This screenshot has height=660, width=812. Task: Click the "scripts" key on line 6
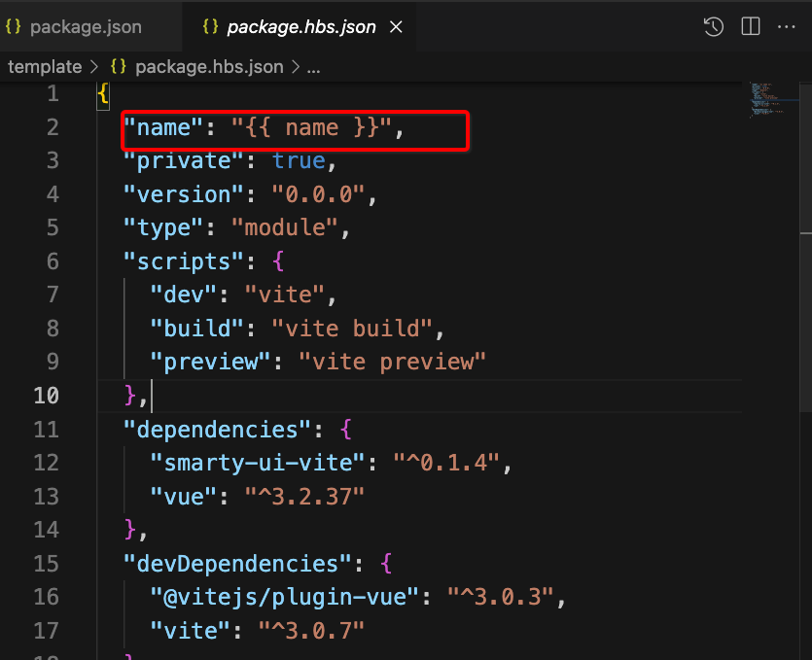pyautogui.click(x=177, y=261)
